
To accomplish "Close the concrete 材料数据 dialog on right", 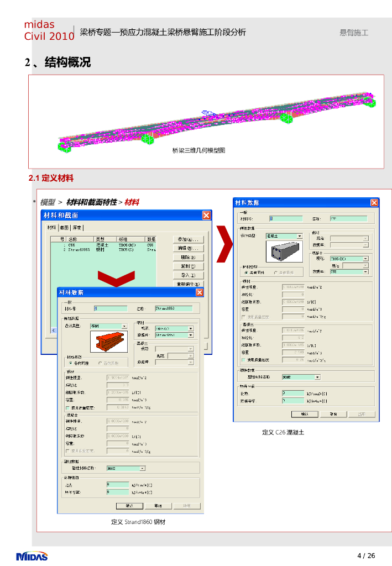I will [374, 203].
